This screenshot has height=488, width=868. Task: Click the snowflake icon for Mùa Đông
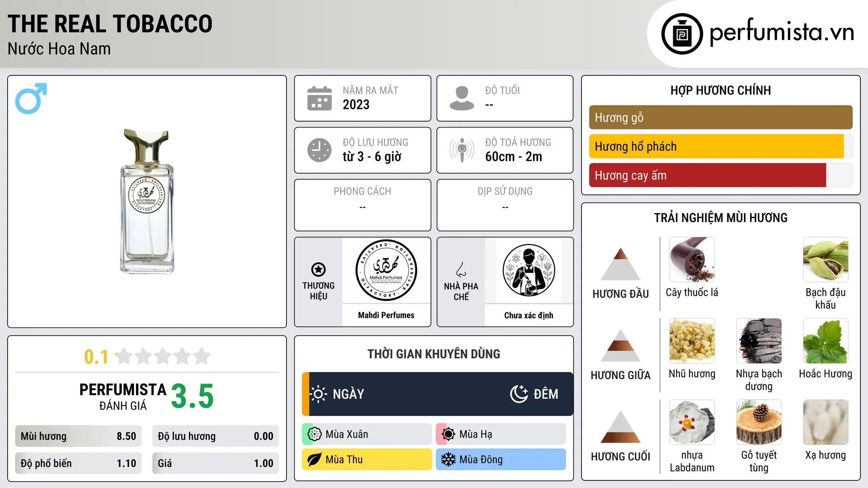coord(448,460)
